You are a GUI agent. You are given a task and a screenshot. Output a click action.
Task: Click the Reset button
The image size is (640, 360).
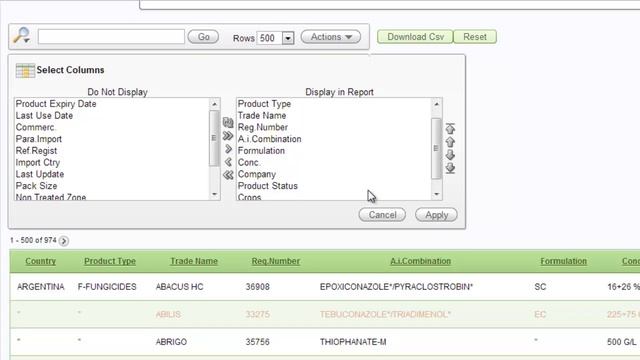point(475,37)
